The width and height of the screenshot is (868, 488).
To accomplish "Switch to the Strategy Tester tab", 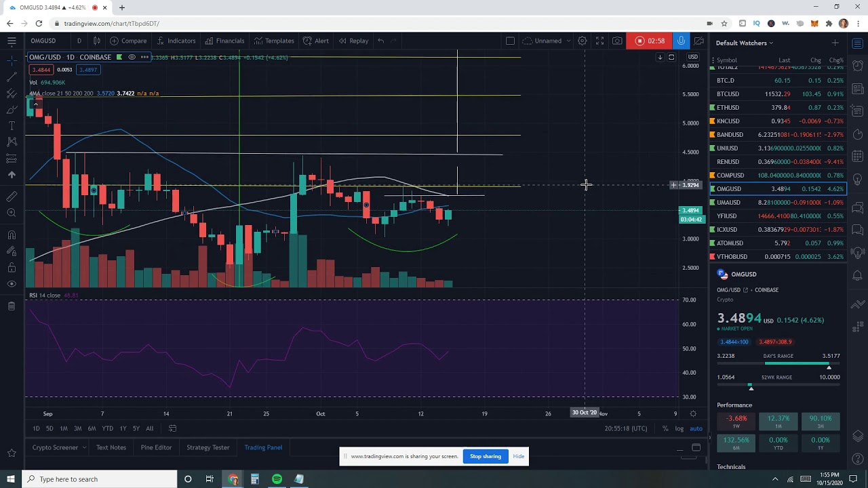I will coord(208,447).
